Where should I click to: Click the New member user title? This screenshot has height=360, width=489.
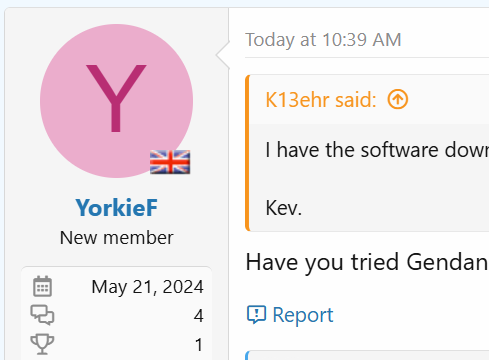pyautogui.click(x=116, y=238)
